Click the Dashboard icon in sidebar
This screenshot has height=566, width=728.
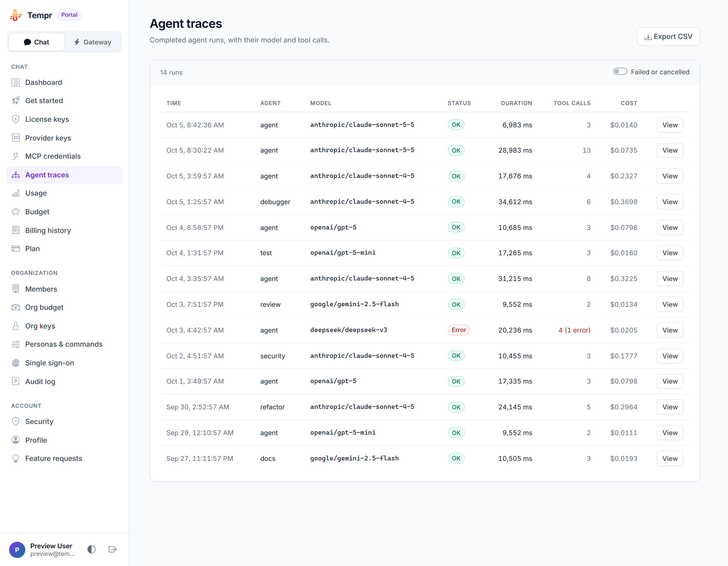[x=16, y=82]
